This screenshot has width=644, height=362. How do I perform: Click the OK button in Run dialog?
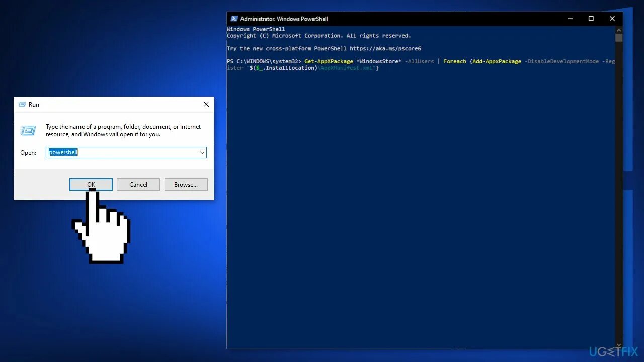91,185
